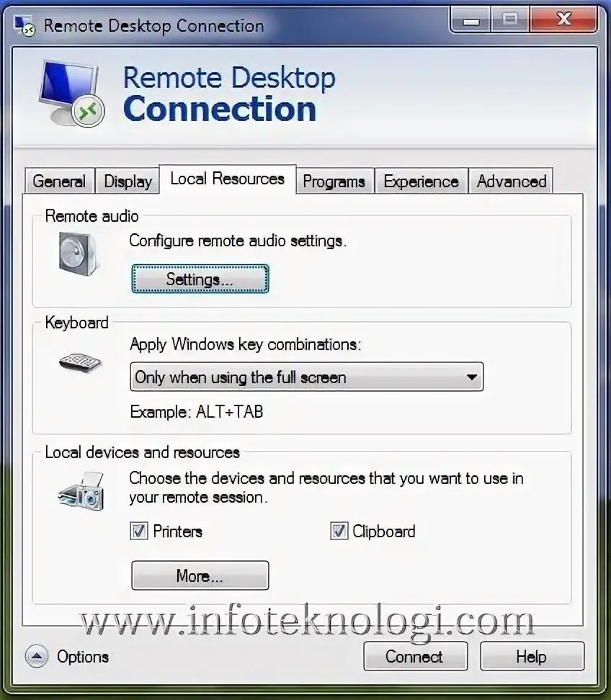Click More to view additional devices
This screenshot has width=611, height=700.
click(200, 575)
